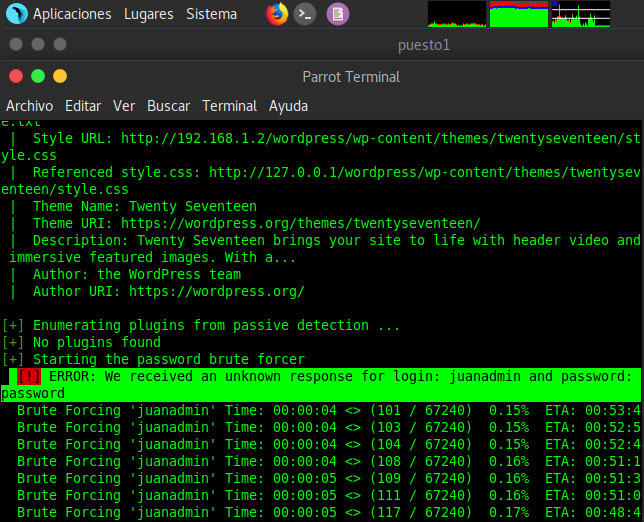Open the Sistema menu
This screenshot has height=522, width=644.
click(212, 14)
